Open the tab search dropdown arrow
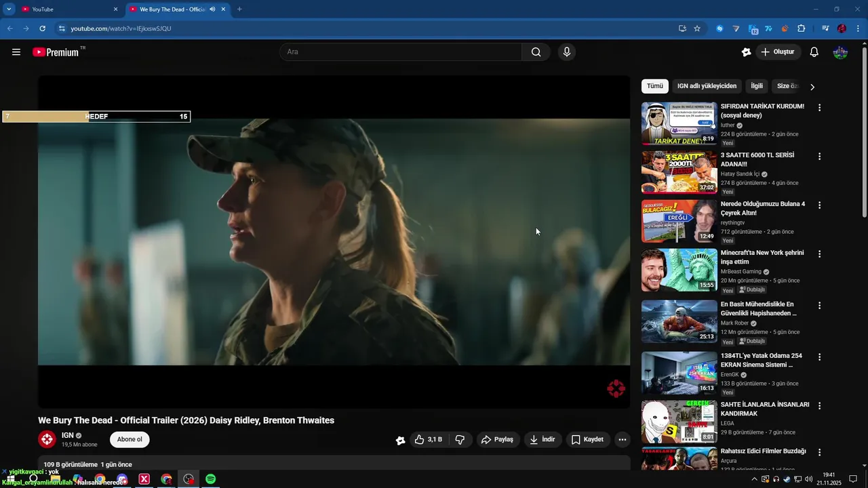Screen dimensions: 868x488 [x=9, y=9]
